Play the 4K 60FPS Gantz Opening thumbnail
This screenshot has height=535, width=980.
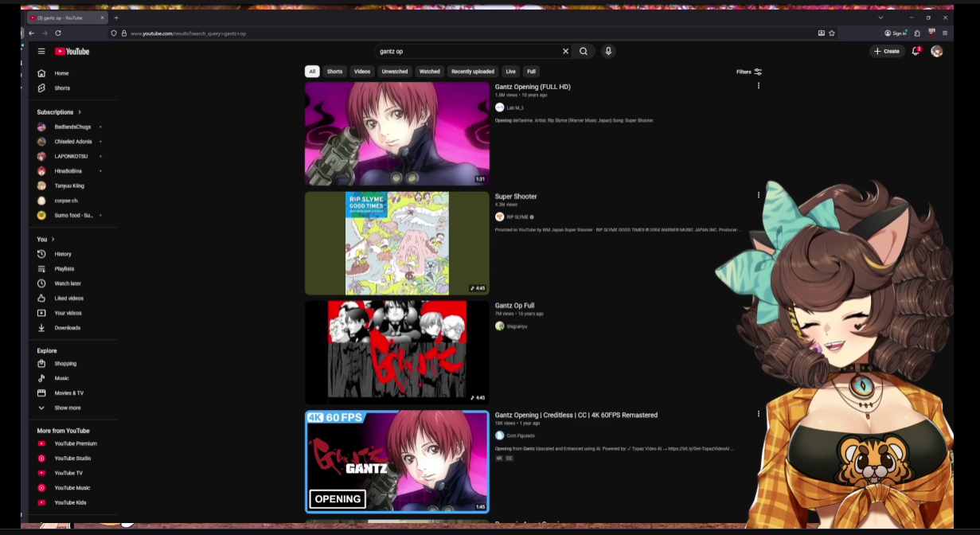point(397,463)
